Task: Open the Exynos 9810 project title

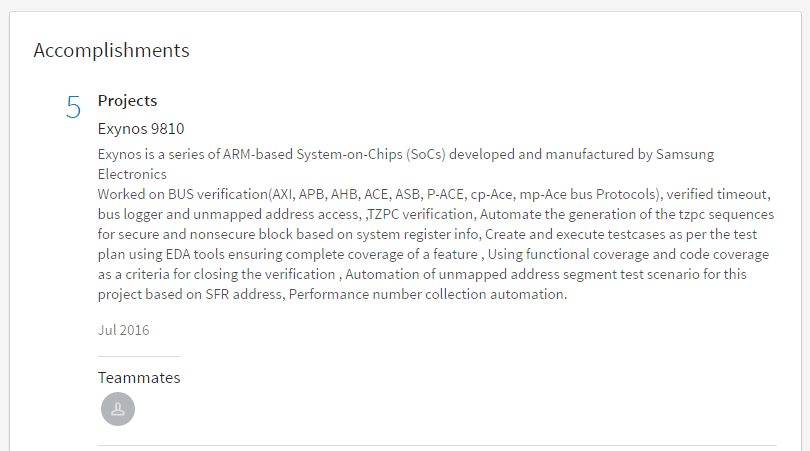Action: (141, 129)
